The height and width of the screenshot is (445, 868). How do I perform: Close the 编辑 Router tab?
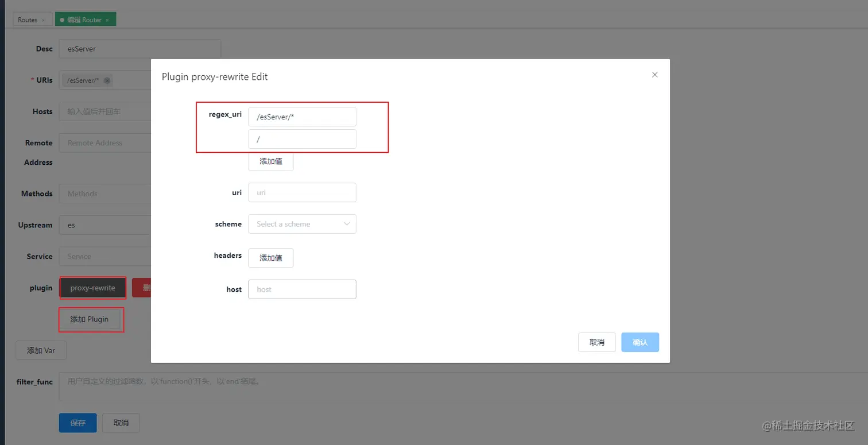107,20
